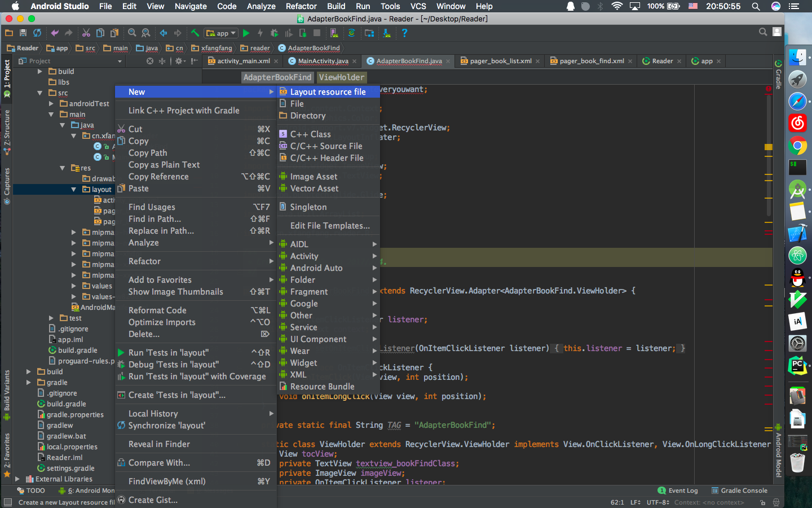
Task: Switch to the activity_main.xml tab
Action: click(243, 61)
